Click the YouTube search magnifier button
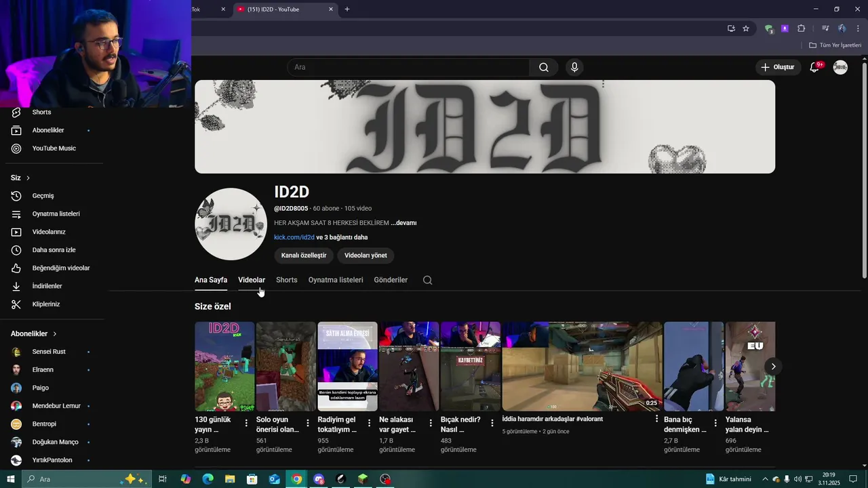 click(x=543, y=67)
